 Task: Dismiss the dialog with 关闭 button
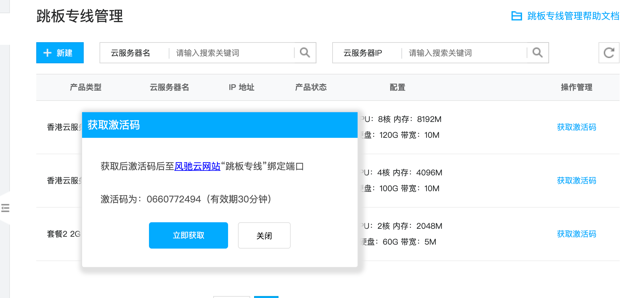(x=264, y=235)
